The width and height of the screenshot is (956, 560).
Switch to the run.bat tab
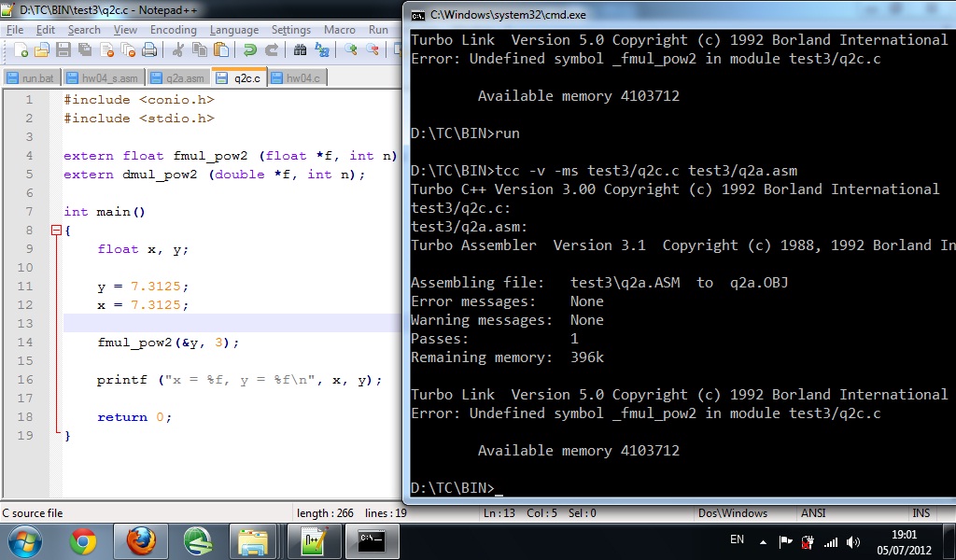(x=35, y=78)
